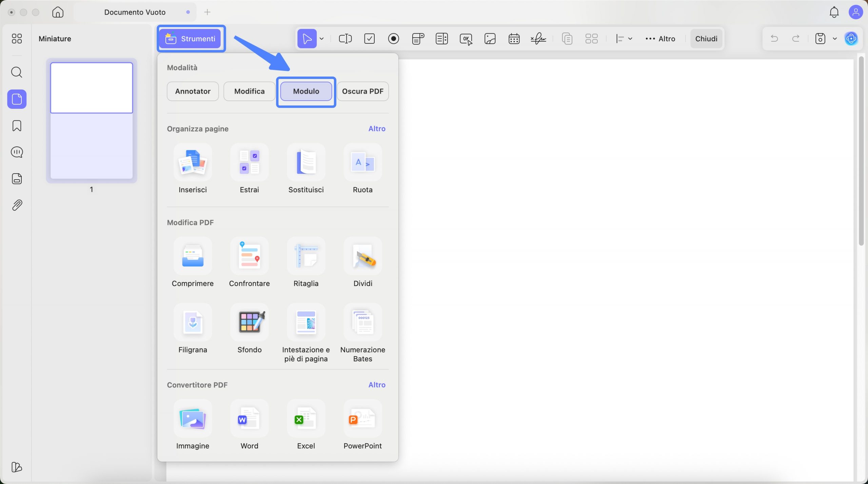
Task: Click the duplicate fields across pages icon
Action: 567,39
